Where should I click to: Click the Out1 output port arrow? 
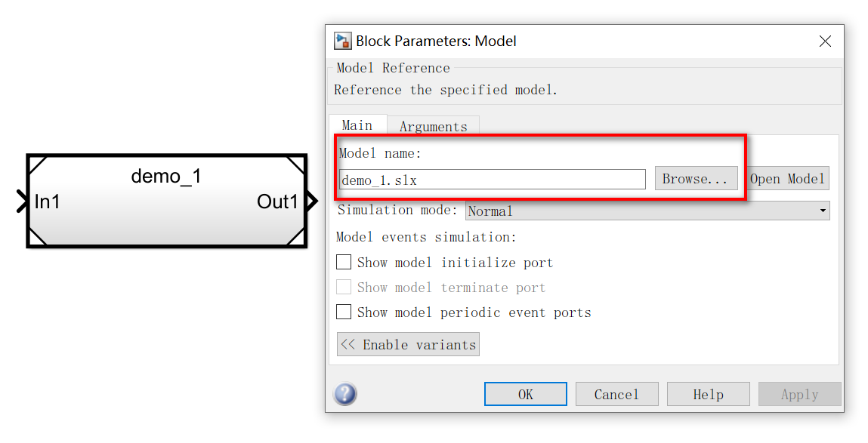click(x=312, y=202)
